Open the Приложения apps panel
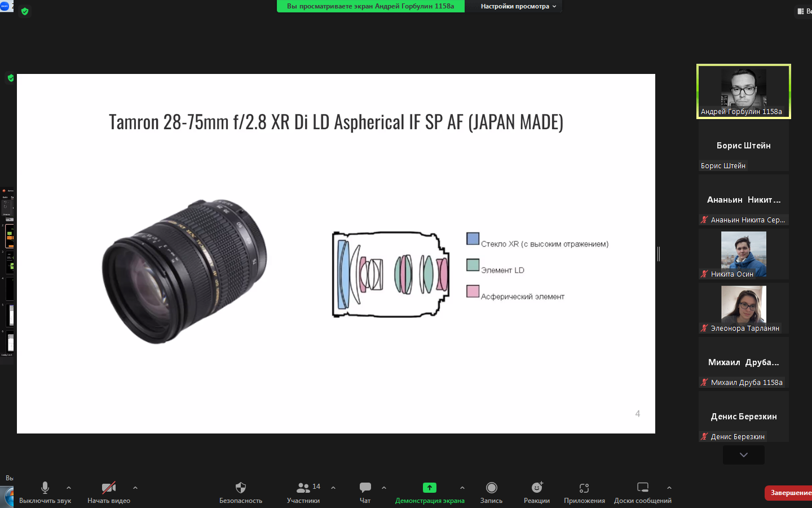 pos(584,492)
